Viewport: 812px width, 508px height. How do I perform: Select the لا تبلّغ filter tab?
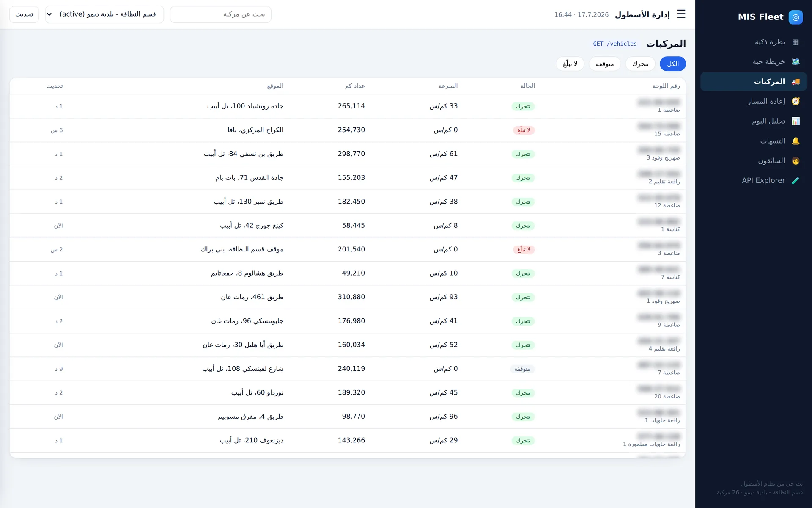570,64
